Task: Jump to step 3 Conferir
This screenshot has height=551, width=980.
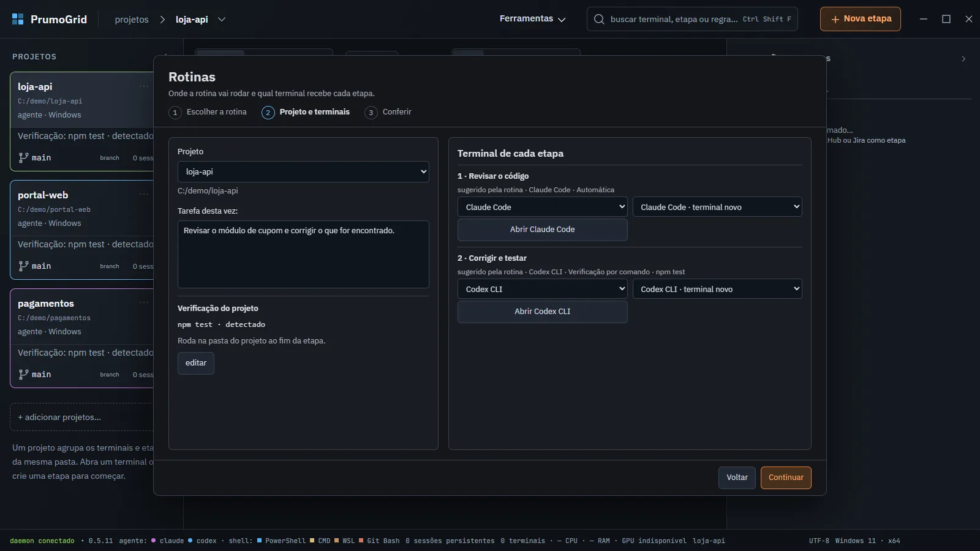Action: (388, 112)
